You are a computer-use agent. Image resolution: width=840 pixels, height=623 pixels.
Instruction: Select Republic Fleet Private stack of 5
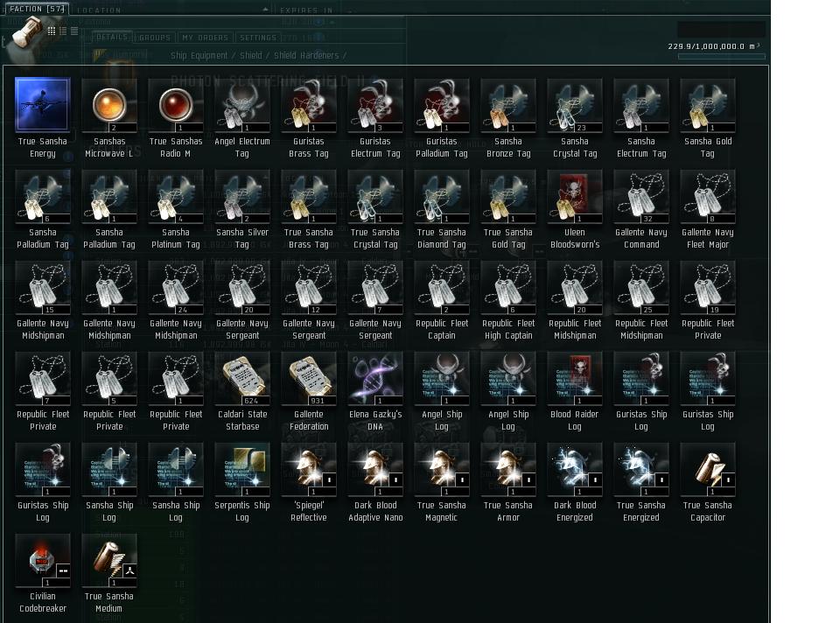click(x=109, y=378)
